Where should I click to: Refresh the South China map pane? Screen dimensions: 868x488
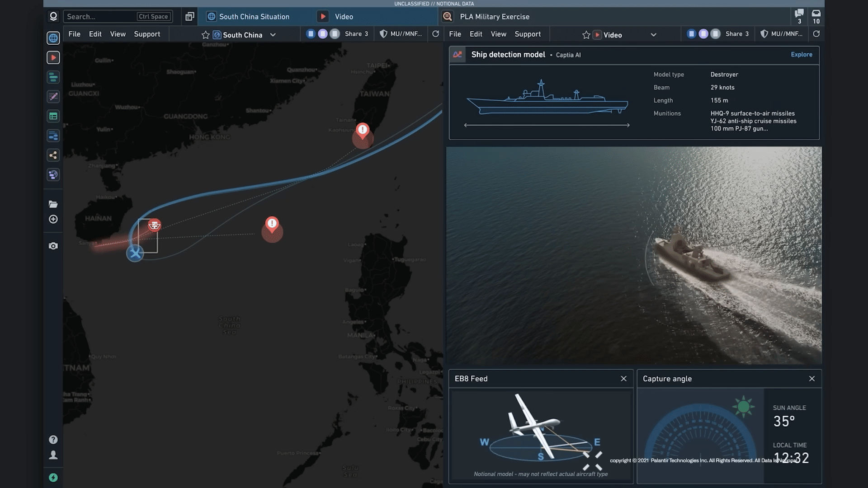click(x=435, y=34)
